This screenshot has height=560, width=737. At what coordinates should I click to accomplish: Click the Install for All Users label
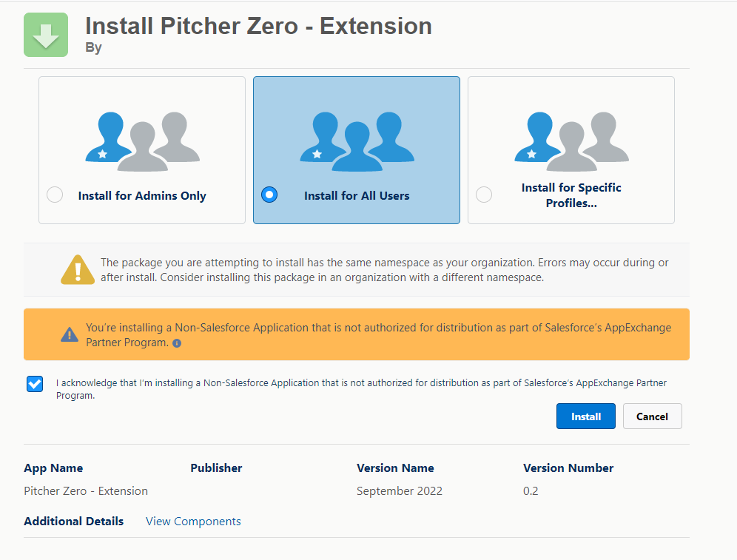[x=357, y=196]
